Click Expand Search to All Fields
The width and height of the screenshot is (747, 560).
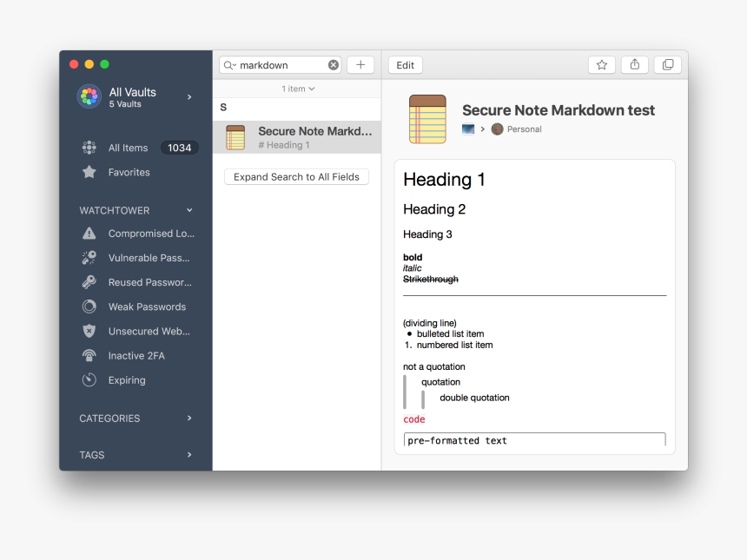point(296,176)
